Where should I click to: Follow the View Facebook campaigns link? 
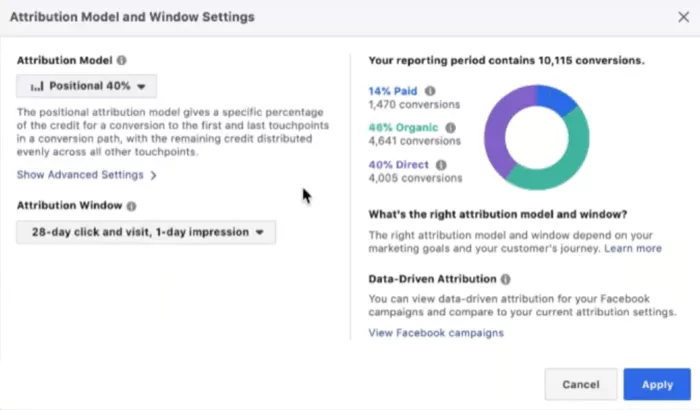pyautogui.click(x=436, y=333)
